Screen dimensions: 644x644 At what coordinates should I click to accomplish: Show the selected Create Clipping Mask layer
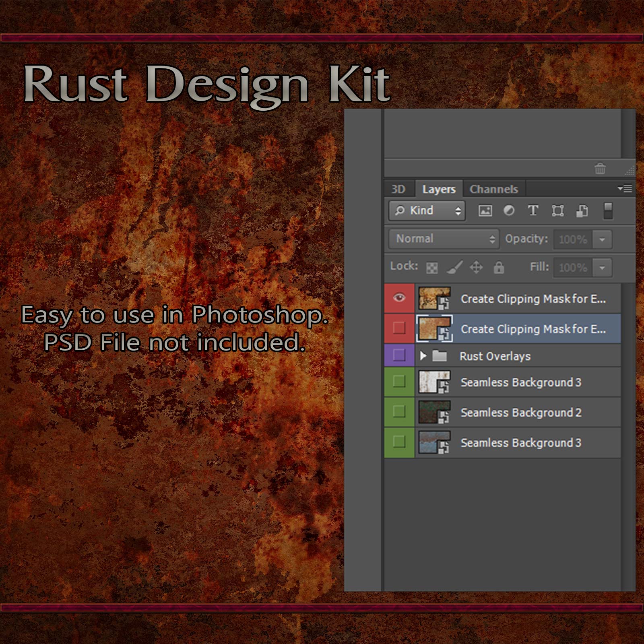399,328
